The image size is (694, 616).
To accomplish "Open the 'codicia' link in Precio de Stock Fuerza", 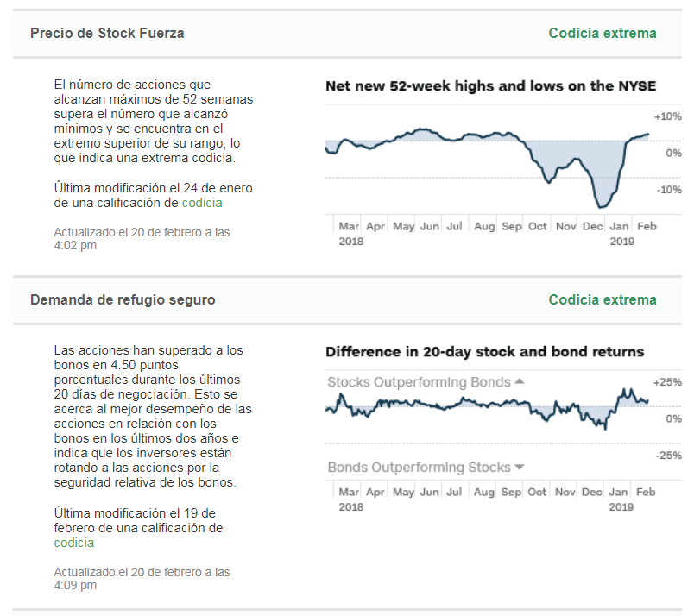I will (202, 203).
